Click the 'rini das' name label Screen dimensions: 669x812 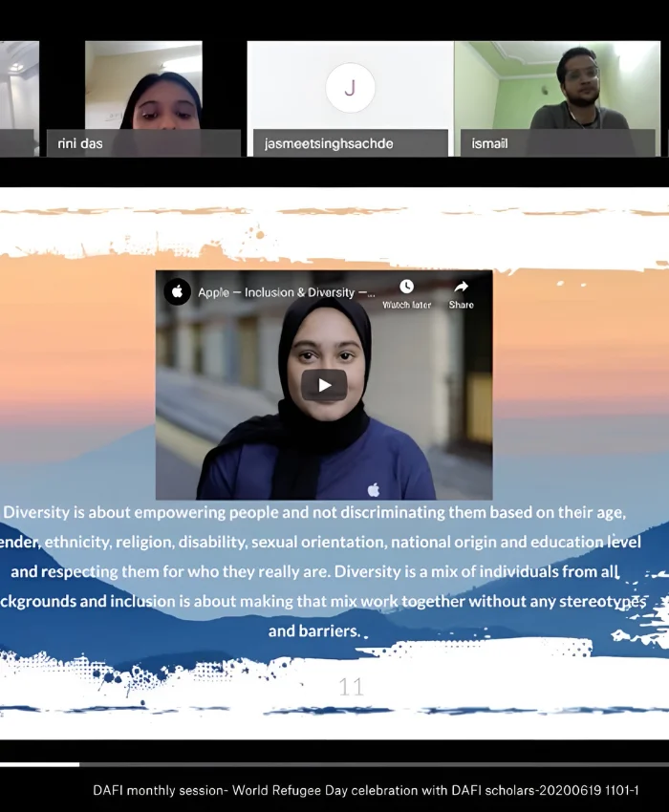pos(80,144)
